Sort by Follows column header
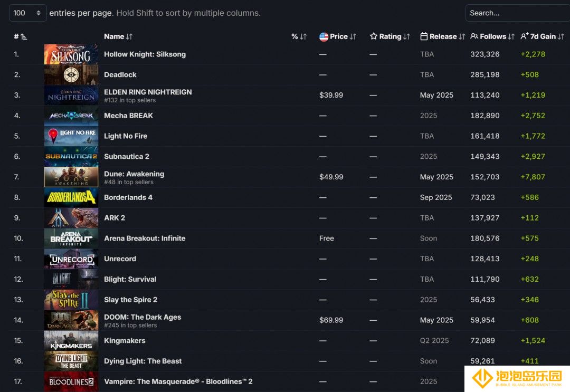The image size is (570, 392). pyautogui.click(x=492, y=36)
